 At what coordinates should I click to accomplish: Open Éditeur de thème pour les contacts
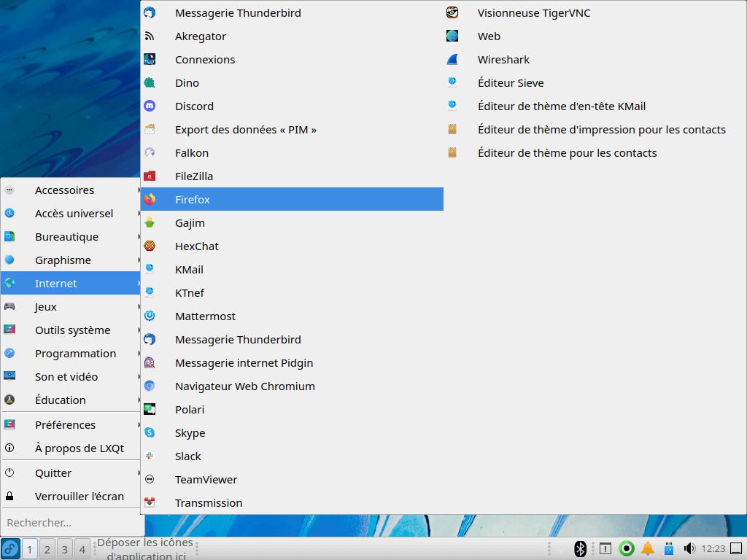(595, 153)
